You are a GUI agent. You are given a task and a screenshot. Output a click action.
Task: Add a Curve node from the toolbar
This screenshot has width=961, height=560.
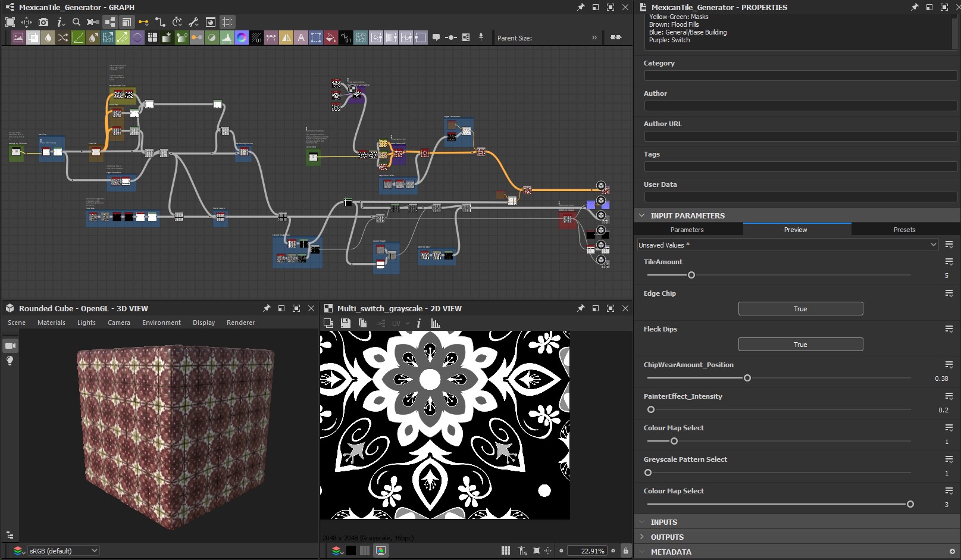tap(78, 37)
